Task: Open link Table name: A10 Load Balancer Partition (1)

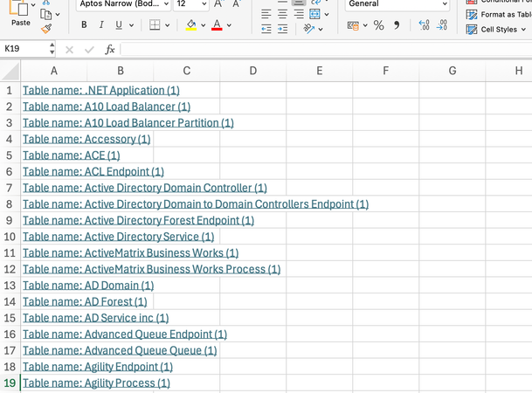Action: click(x=128, y=123)
